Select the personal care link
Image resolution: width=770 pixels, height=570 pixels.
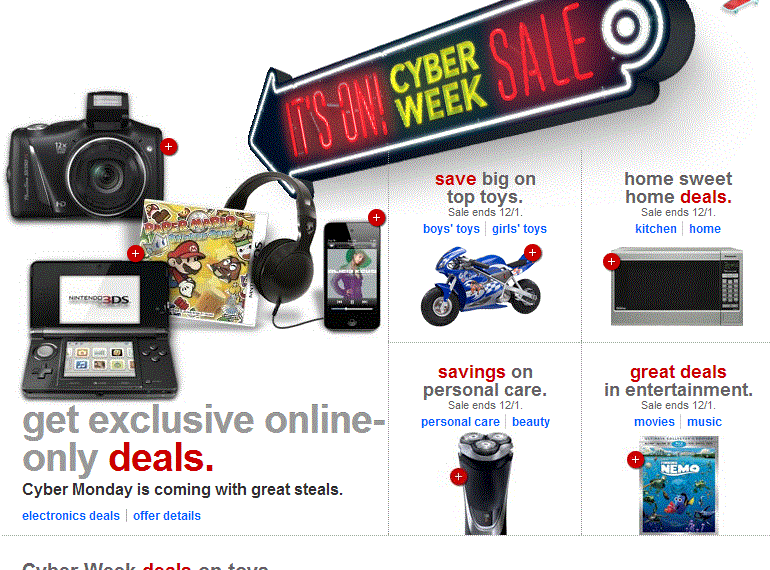(460, 422)
